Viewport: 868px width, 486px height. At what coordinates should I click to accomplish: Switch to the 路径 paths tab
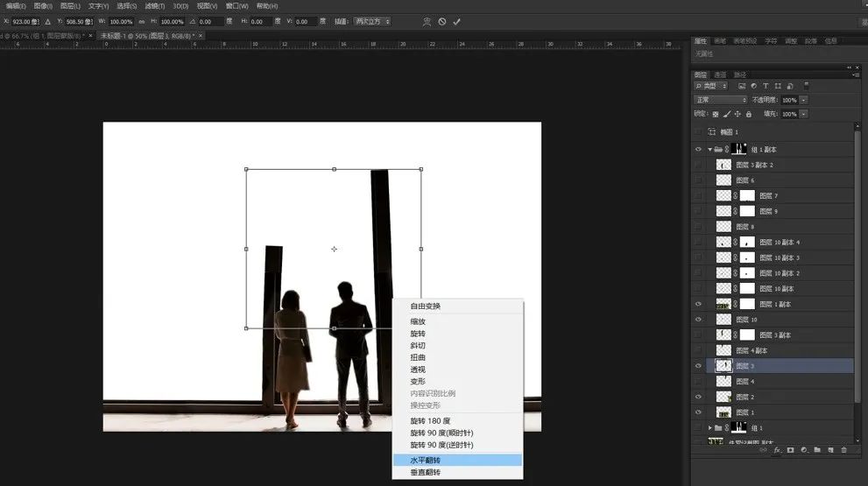pyautogui.click(x=740, y=74)
